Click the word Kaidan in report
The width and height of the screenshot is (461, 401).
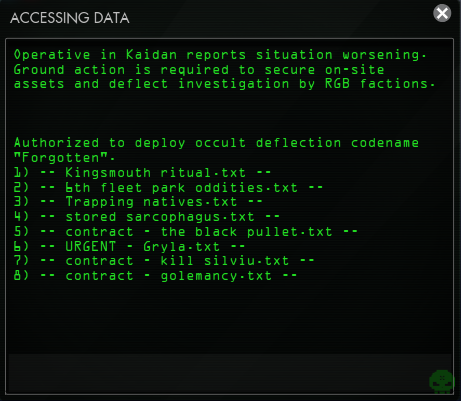click(151, 55)
